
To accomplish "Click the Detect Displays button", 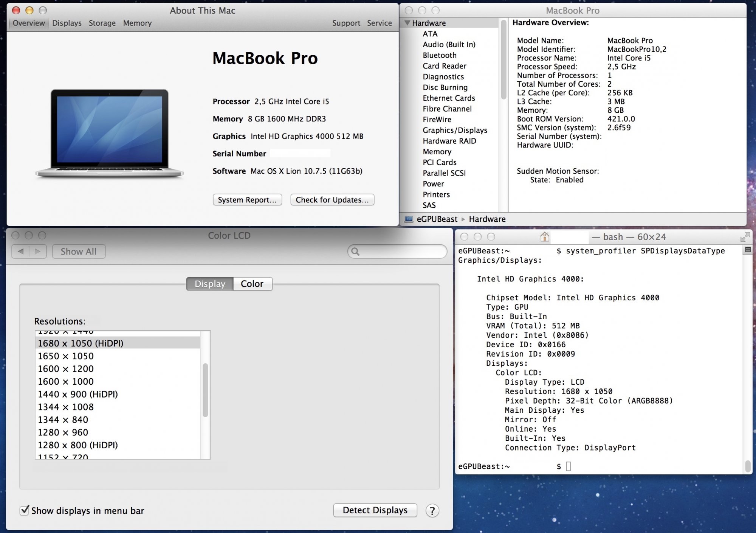I will (x=375, y=510).
